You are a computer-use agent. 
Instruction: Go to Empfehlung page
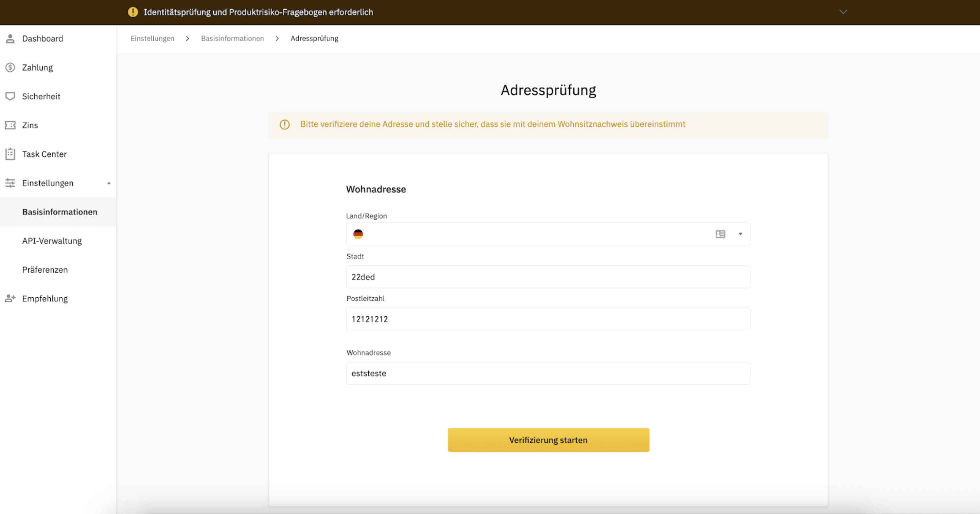pyautogui.click(x=58, y=299)
